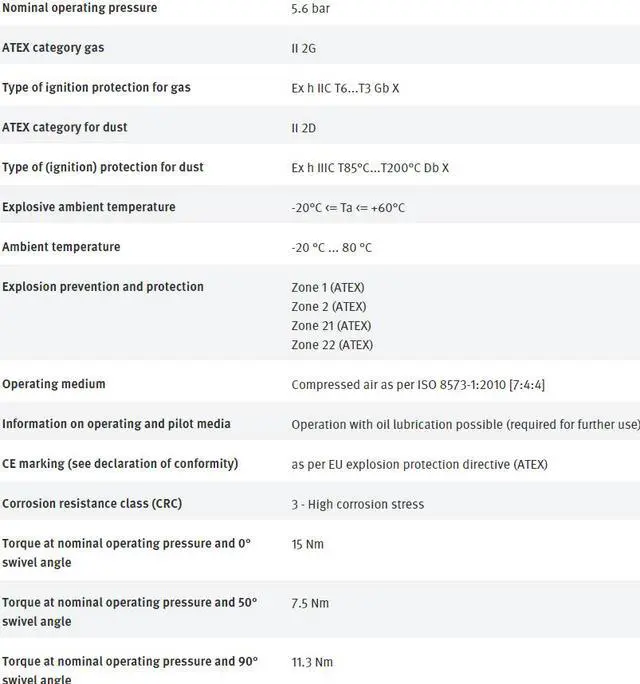Click the 5.6 bar pressure value

point(310,8)
